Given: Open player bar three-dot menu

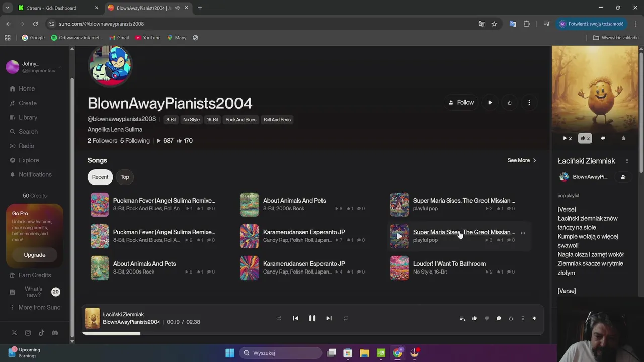Looking at the screenshot, I should (523, 318).
